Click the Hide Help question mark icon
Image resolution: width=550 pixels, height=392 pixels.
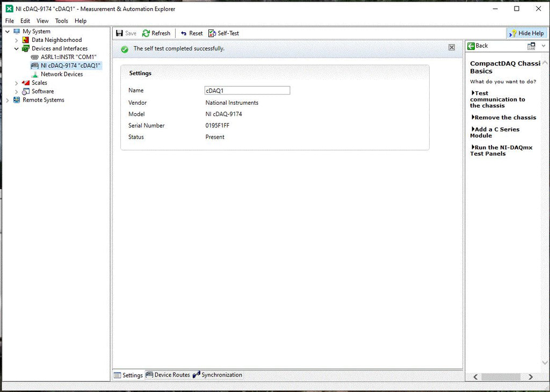[513, 33]
